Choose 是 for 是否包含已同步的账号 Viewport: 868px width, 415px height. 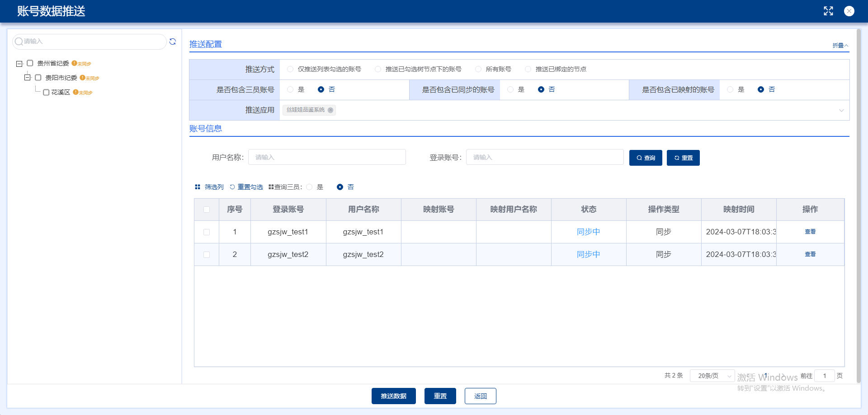click(510, 89)
